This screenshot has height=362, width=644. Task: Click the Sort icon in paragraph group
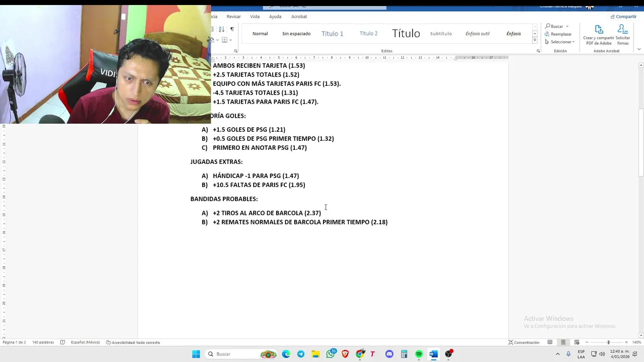[221, 29]
